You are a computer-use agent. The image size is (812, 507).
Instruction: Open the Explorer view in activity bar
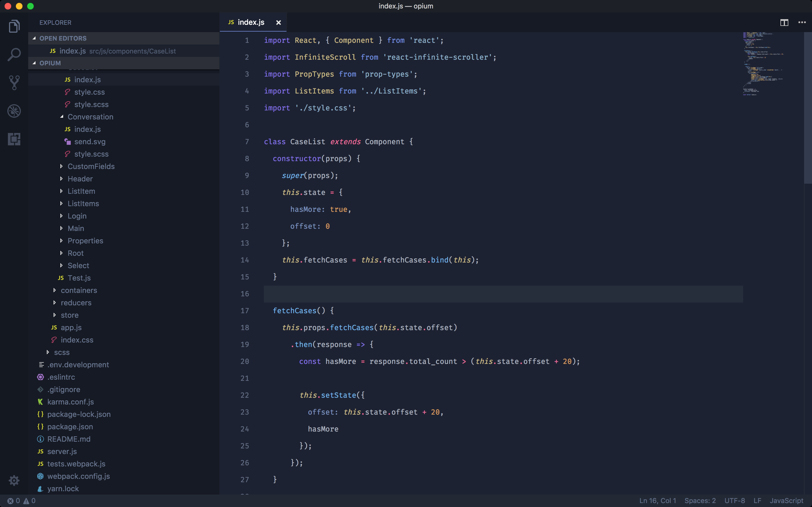tap(14, 26)
